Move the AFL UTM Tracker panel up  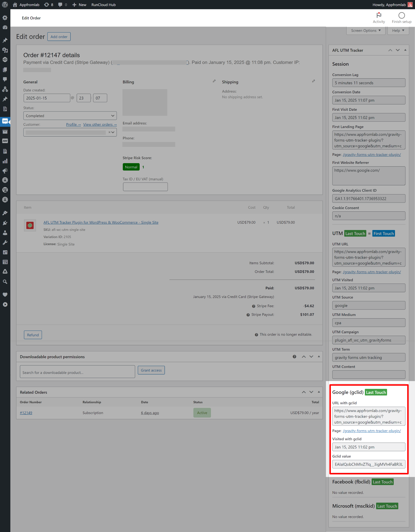pyautogui.click(x=390, y=50)
